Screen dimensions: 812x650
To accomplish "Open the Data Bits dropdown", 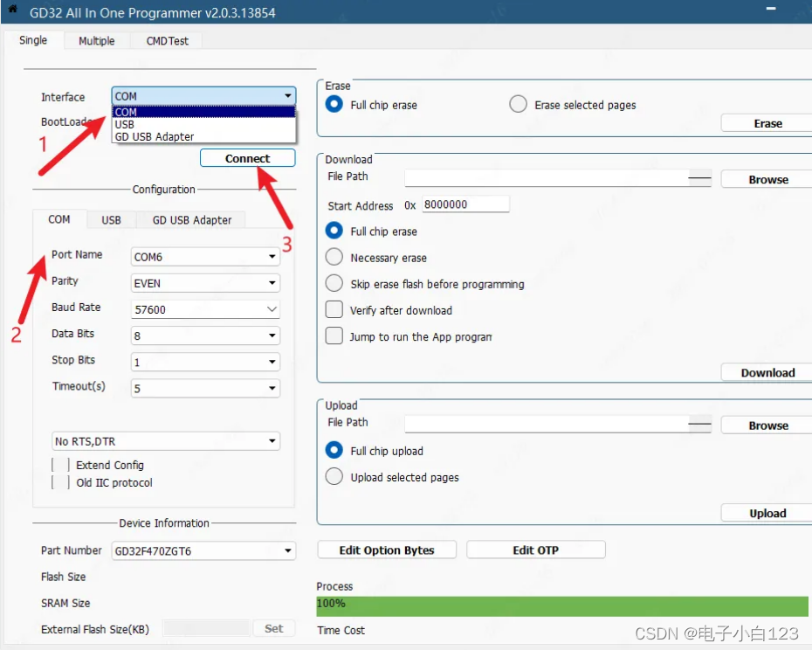I will 205,335.
